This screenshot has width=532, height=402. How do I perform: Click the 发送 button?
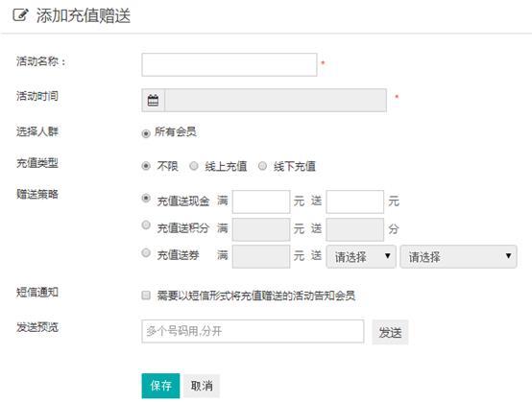pos(390,332)
